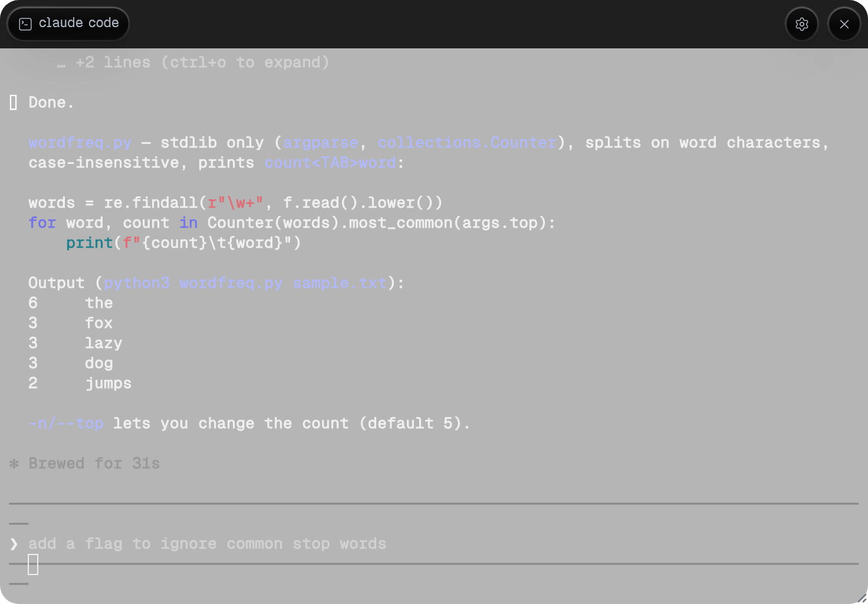Image resolution: width=868 pixels, height=604 pixels.
Task: Click the output row '6 the'
Action: (71, 303)
